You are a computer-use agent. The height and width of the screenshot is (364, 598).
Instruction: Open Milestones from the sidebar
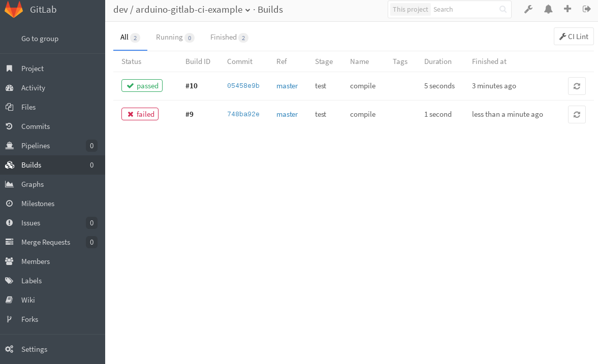click(38, 204)
